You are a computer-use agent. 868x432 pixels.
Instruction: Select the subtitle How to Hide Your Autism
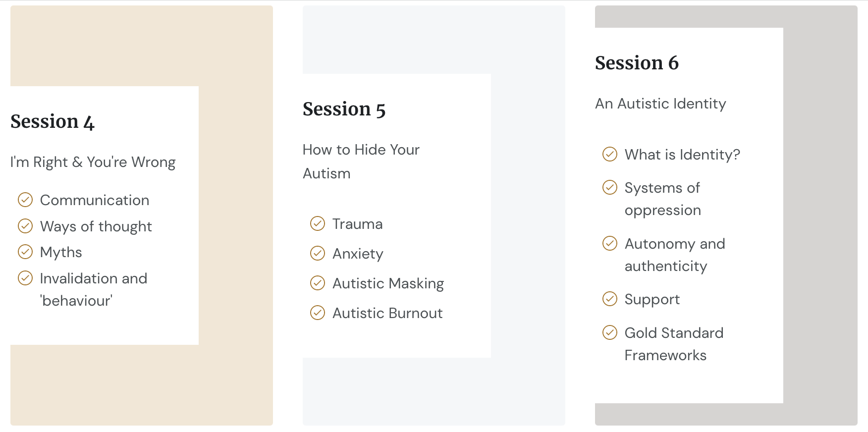click(361, 162)
